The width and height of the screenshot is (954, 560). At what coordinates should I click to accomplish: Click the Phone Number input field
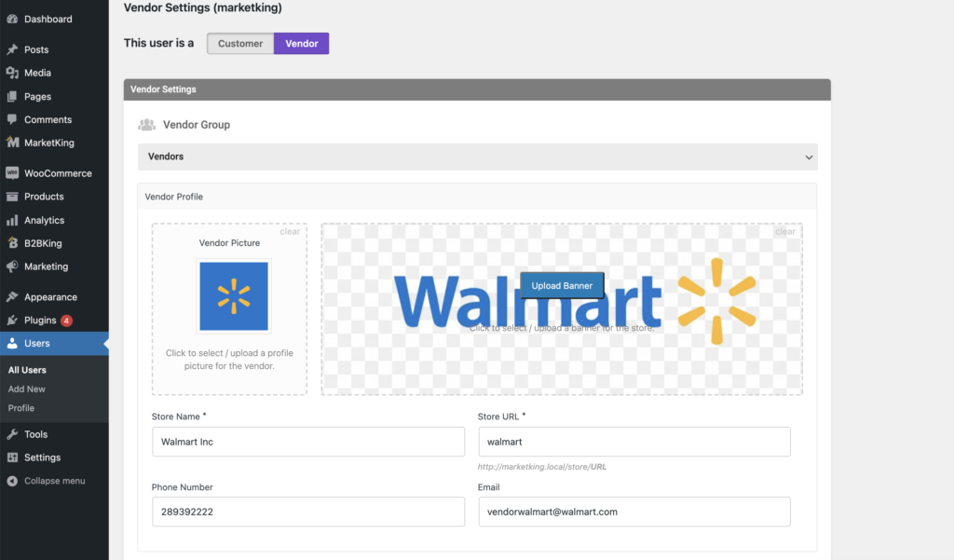tap(308, 512)
